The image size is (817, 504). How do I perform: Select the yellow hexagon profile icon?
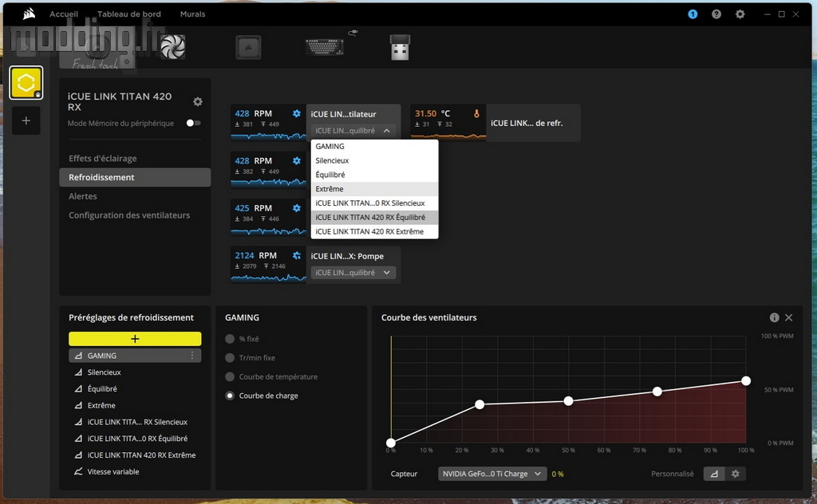pos(26,82)
